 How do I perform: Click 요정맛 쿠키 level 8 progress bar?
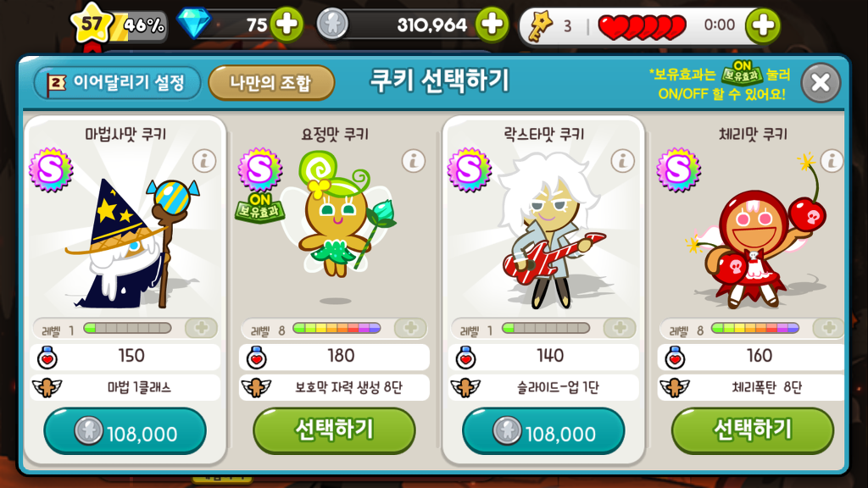pos(337,329)
